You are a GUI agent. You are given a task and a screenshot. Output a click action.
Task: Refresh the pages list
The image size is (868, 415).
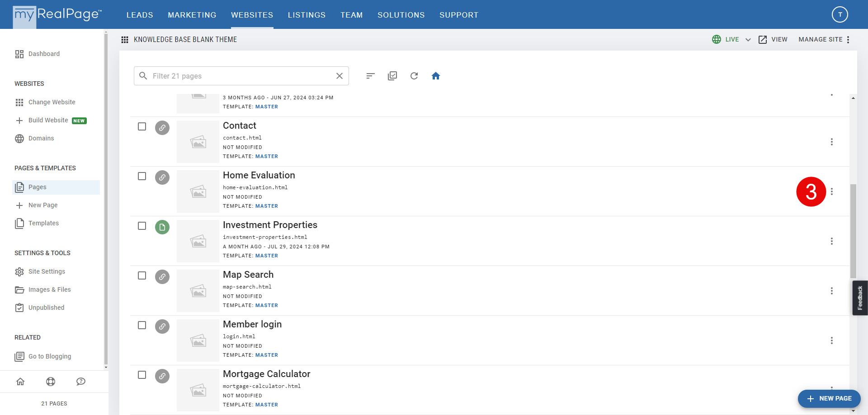click(414, 76)
